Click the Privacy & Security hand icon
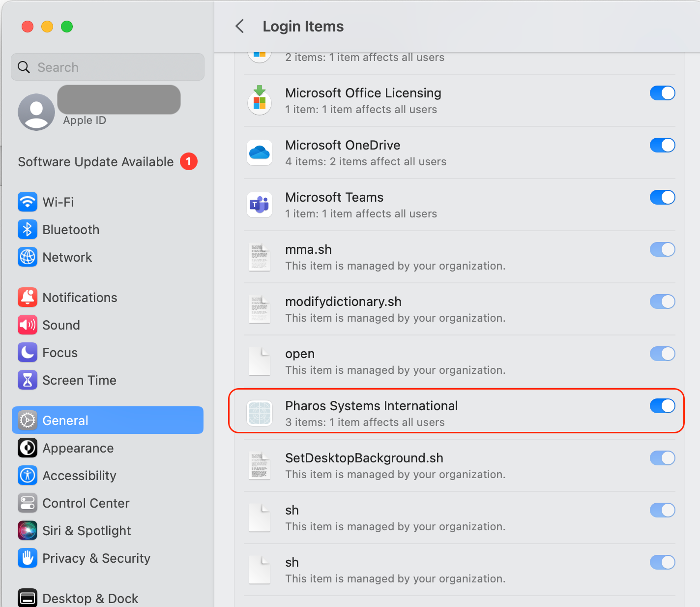The width and height of the screenshot is (700, 607). pyautogui.click(x=28, y=558)
